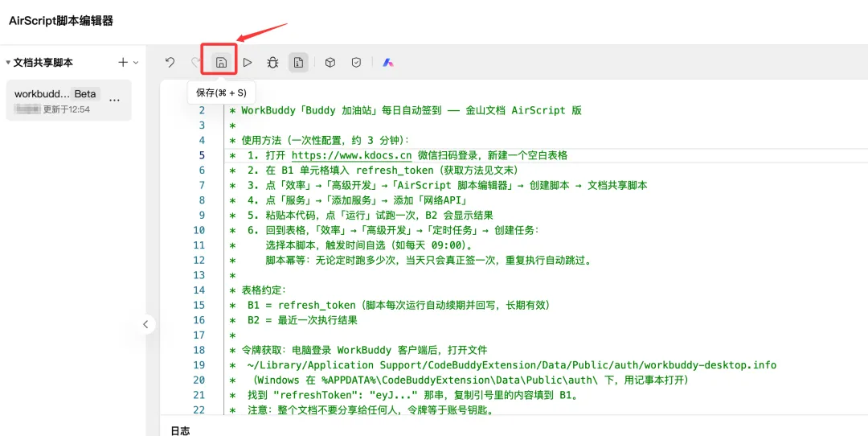Click the line 5. 粘贴本代码，点「运行」
This screenshot has width=868, height=436.
coord(361,215)
